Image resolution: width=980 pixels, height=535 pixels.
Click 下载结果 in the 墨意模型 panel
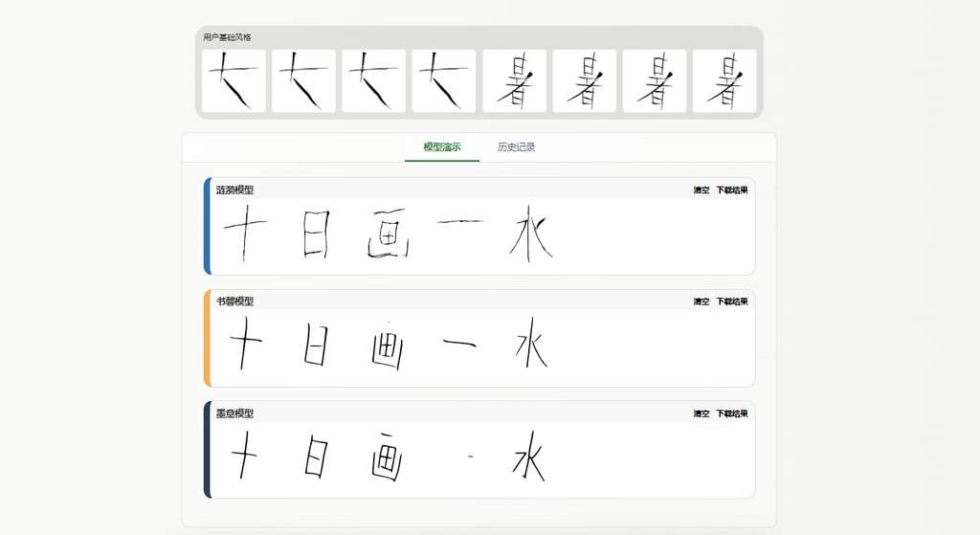point(732,413)
